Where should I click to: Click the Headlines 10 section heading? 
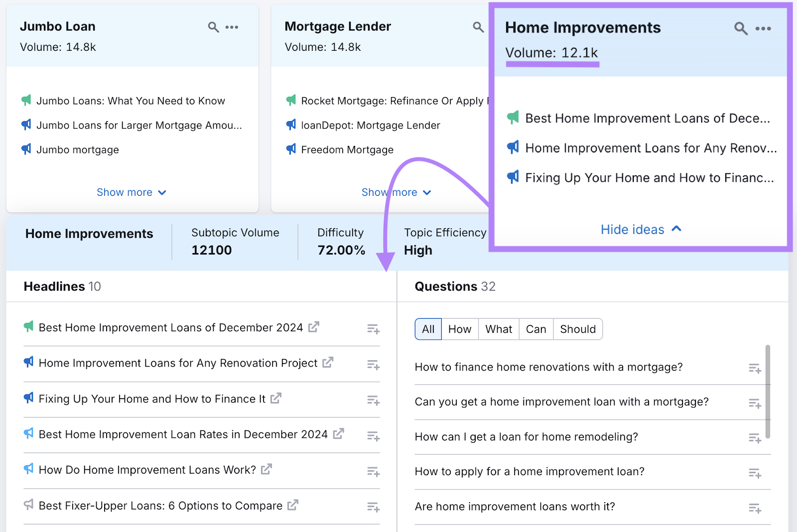62,286
